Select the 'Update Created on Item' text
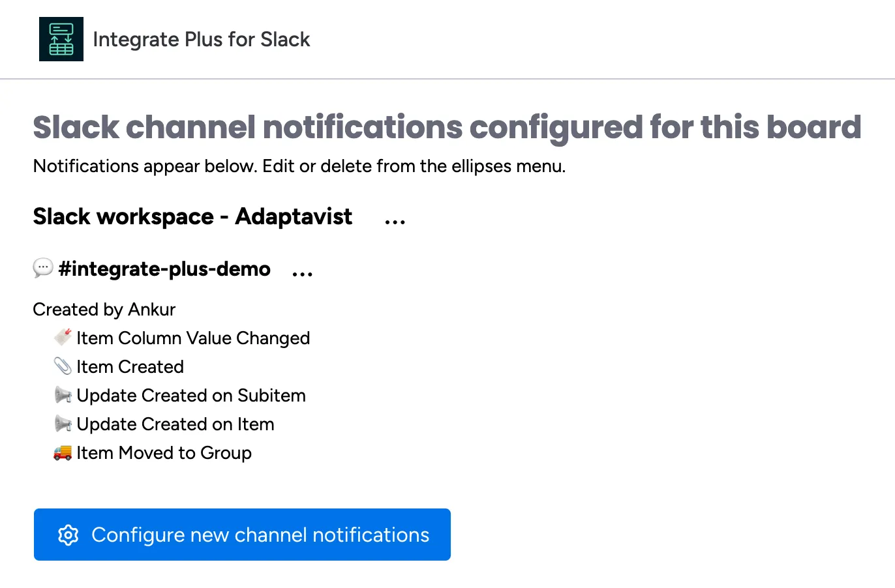Screen dimensions: 895x588 tap(175, 424)
